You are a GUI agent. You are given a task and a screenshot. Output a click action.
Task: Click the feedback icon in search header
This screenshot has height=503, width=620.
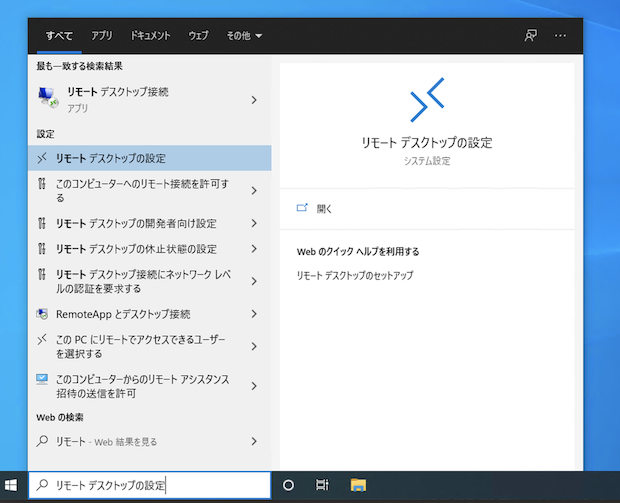click(x=531, y=36)
